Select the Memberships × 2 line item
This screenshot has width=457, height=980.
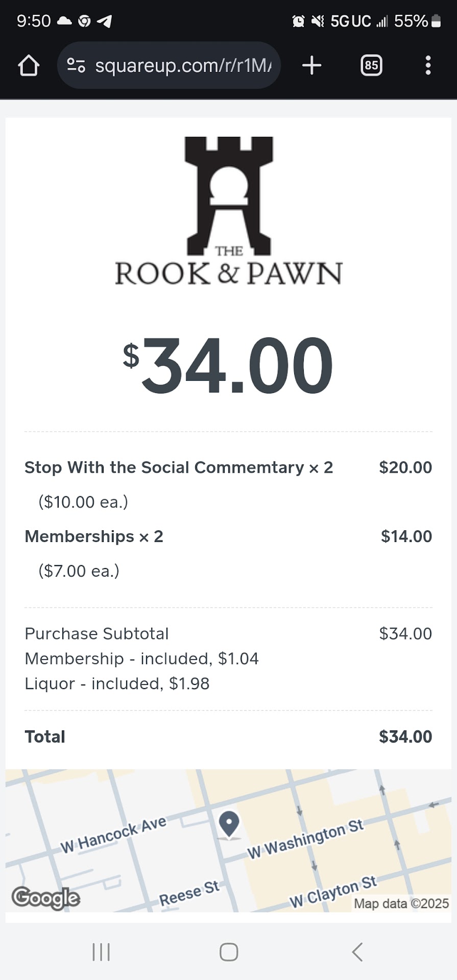[94, 536]
